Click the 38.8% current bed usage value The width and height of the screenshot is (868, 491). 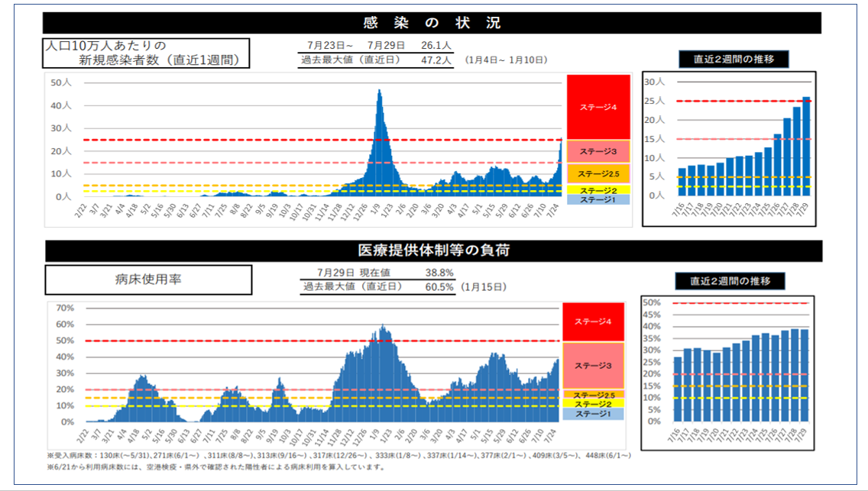[x=439, y=272]
